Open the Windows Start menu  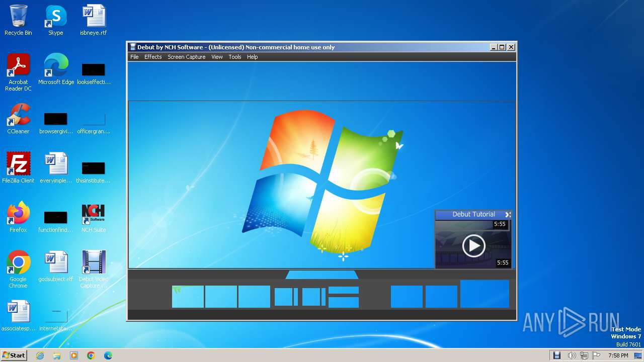[14, 355]
